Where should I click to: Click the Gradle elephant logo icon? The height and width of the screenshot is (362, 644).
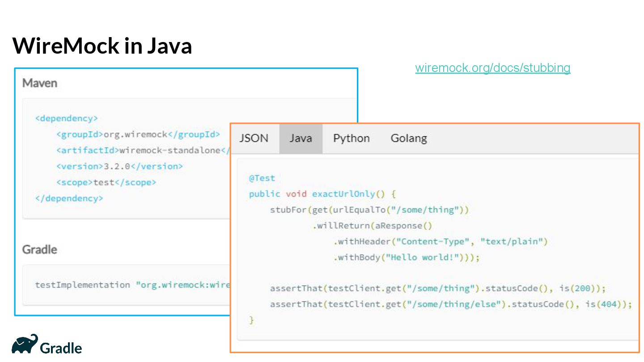(25, 344)
